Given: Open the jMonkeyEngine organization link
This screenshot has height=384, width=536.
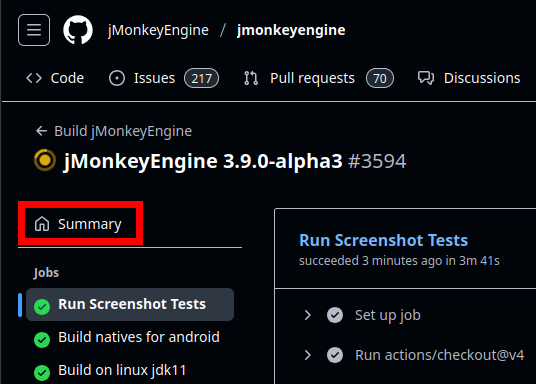Looking at the screenshot, I should coord(158,30).
